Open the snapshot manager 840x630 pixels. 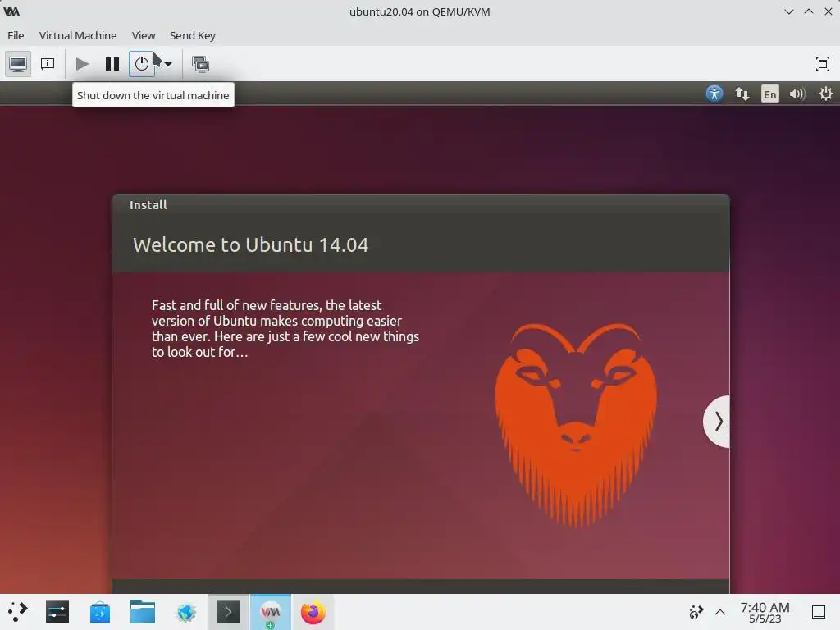(x=200, y=64)
